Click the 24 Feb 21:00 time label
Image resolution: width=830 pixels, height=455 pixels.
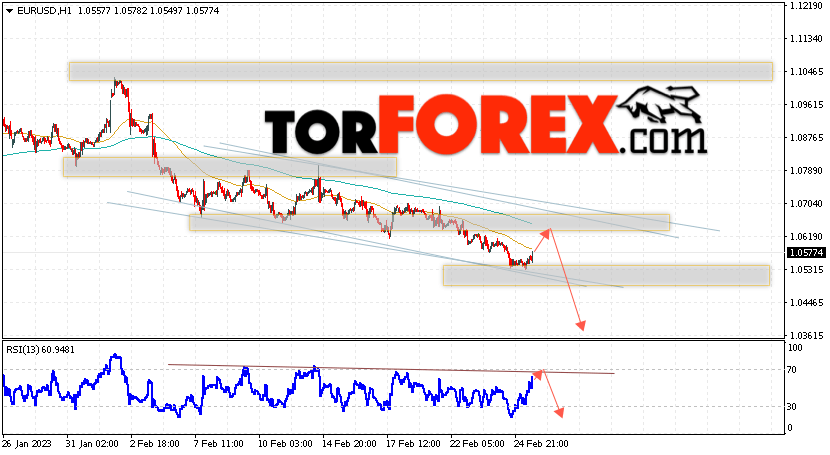click(542, 443)
